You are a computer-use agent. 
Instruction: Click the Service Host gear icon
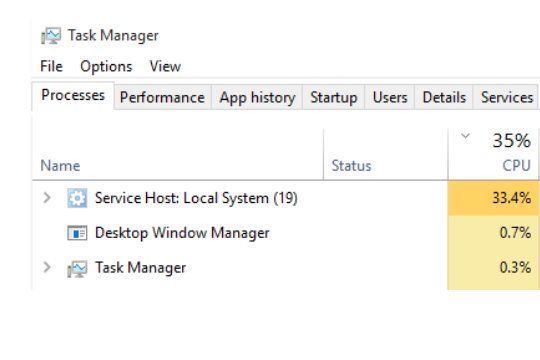tap(77, 198)
